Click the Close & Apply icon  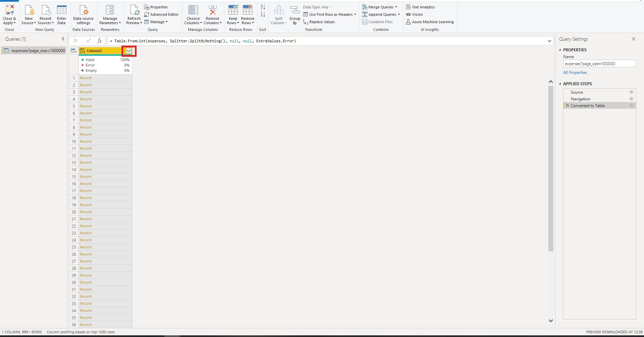(x=10, y=10)
